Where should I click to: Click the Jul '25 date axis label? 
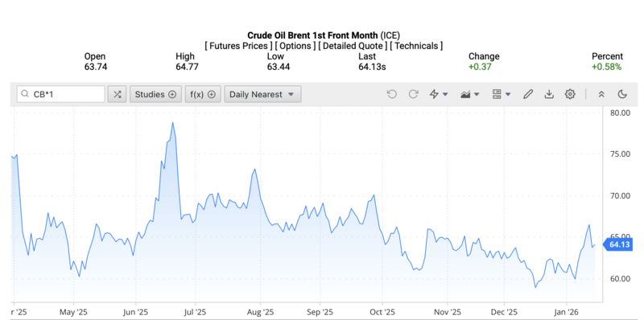click(195, 312)
